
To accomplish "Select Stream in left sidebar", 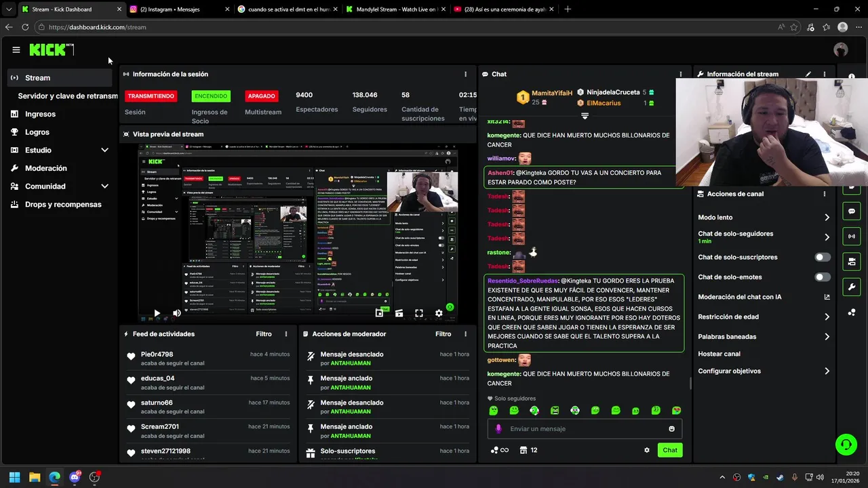I will 61,78.
